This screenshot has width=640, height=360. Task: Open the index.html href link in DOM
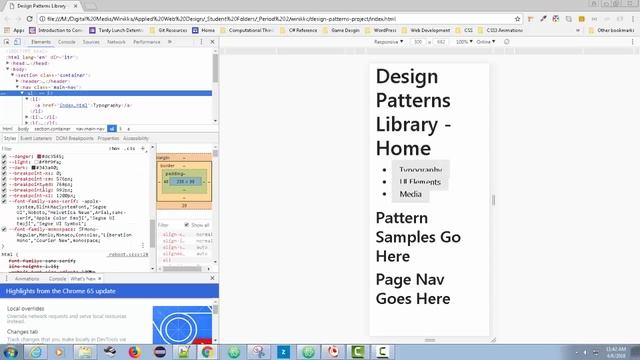(x=73, y=105)
